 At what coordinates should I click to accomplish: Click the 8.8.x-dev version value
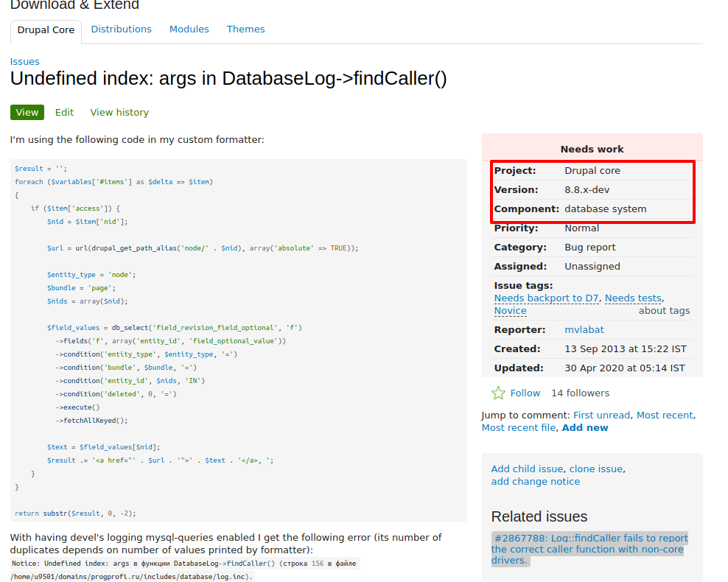point(587,190)
